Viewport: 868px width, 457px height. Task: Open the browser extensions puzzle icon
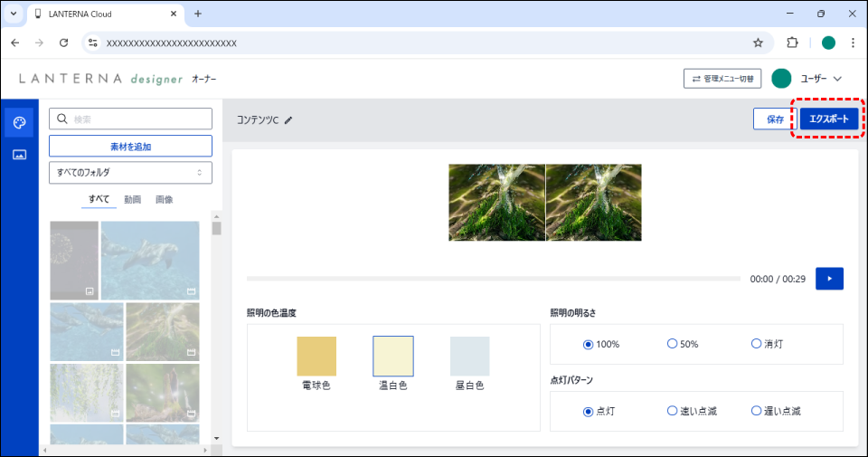793,43
